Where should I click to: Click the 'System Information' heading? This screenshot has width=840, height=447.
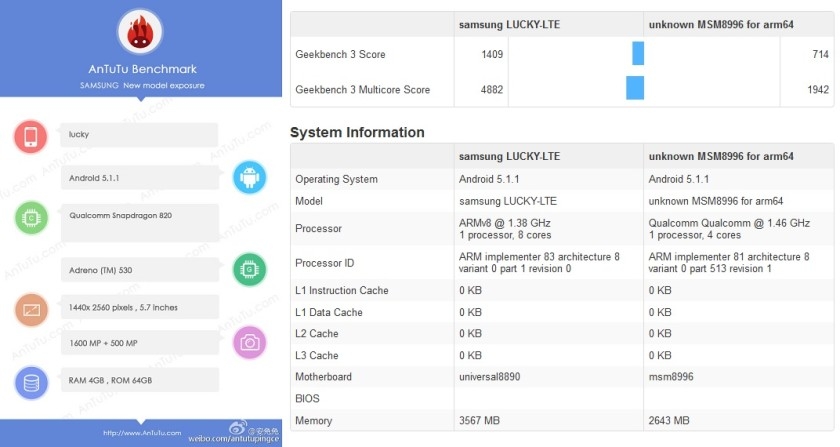[x=357, y=132]
